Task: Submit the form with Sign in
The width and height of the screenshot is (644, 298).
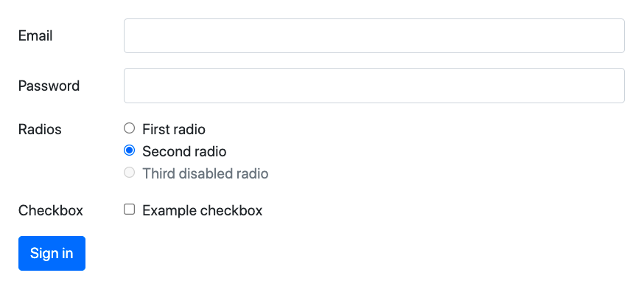Action: click(x=52, y=253)
